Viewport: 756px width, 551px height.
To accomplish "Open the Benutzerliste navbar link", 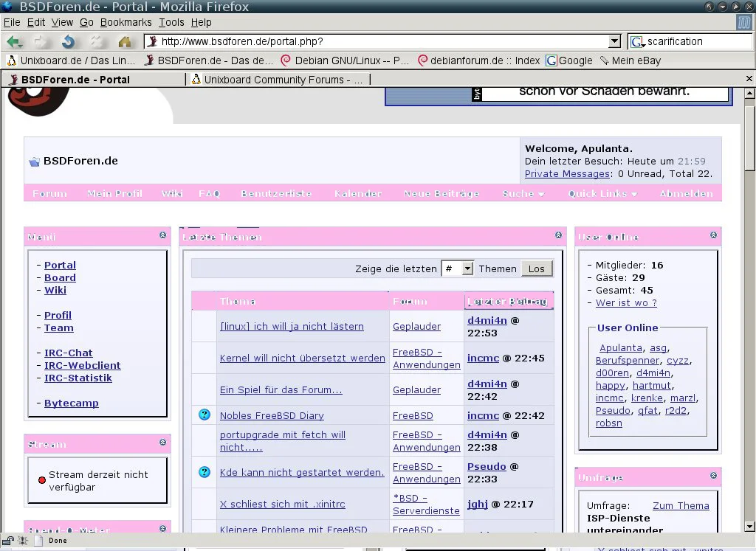I will point(276,193).
